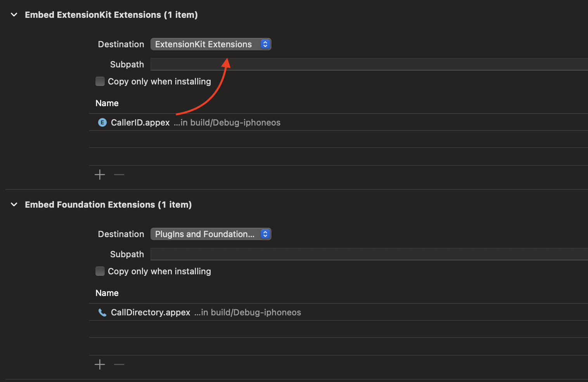Click the CallerID.appex extension 'E' icon
Image resolution: width=588 pixels, height=382 pixels.
tap(102, 122)
